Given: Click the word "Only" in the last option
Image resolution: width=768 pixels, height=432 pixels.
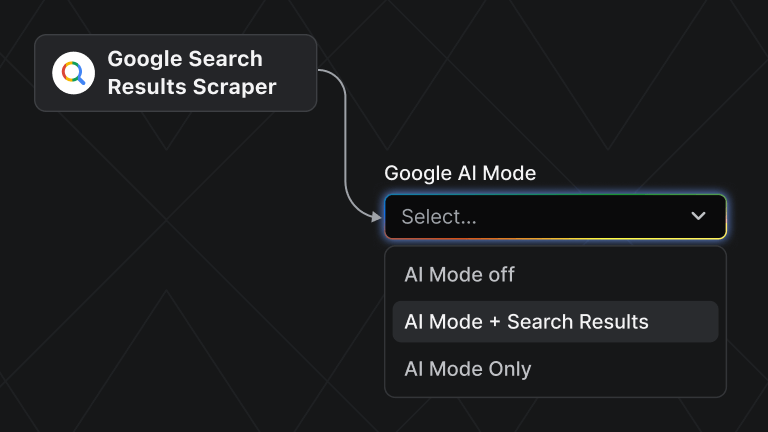Looking at the screenshot, I should coord(508,369).
